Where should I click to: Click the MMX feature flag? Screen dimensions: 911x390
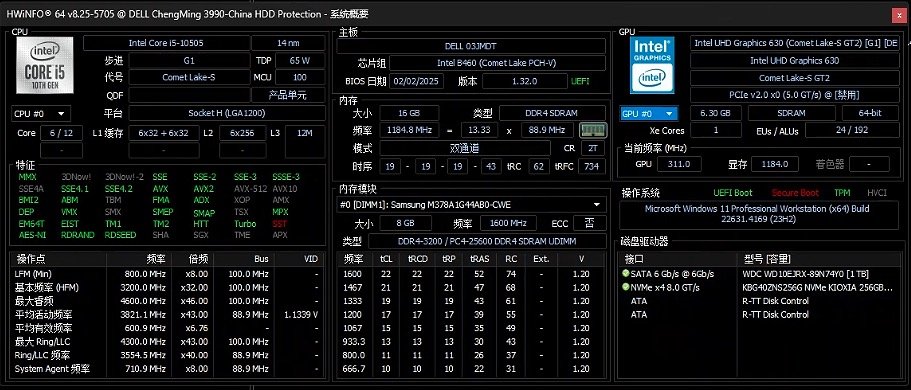click(x=27, y=177)
